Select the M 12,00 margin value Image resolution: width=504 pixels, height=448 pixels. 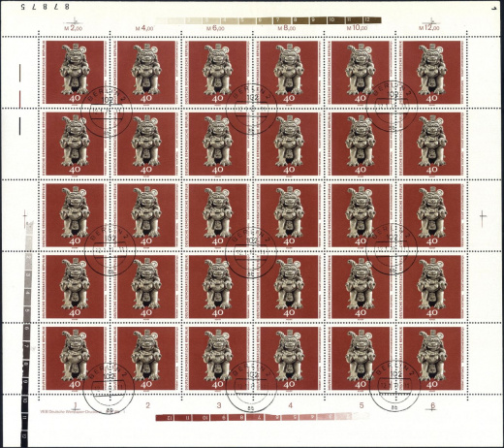[429, 28]
